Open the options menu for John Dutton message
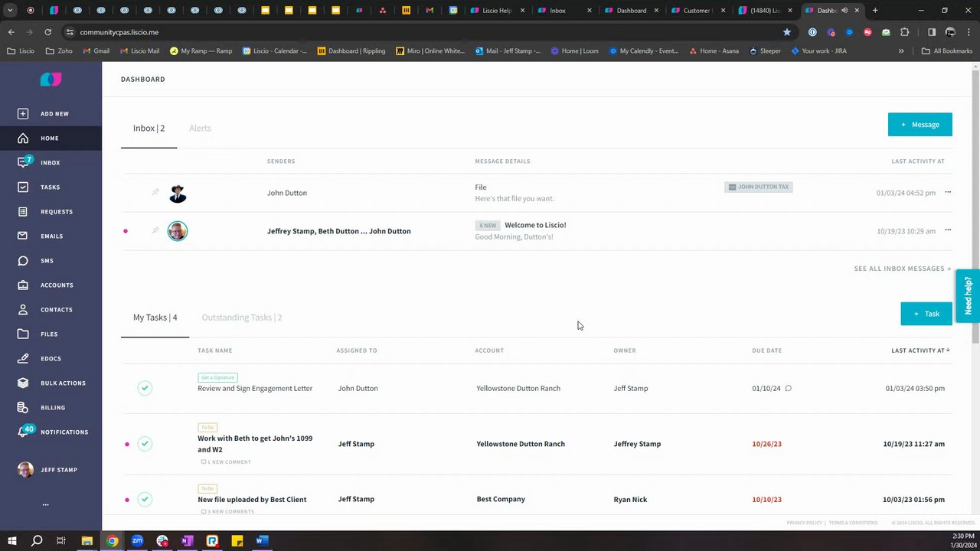Screen dimensions: 980x551 coord(948,192)
